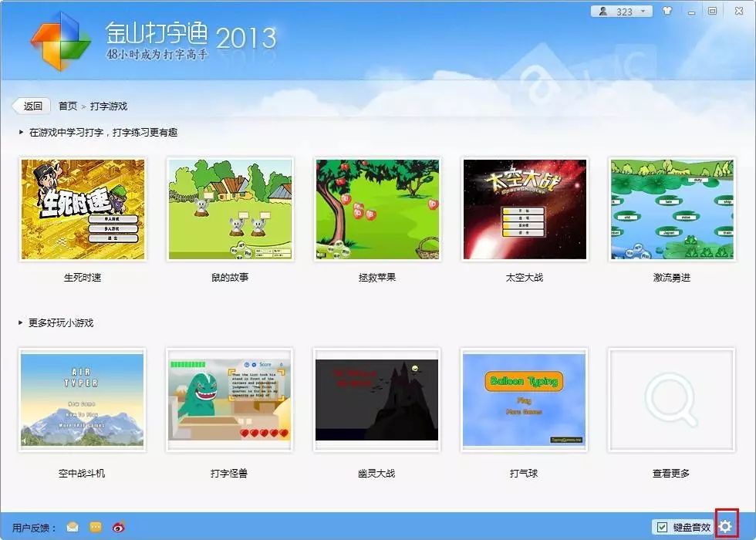This screenshot has width=756, height=540.
Task: Open the 生死时速 game thumbnail
Action: point(83,209)
